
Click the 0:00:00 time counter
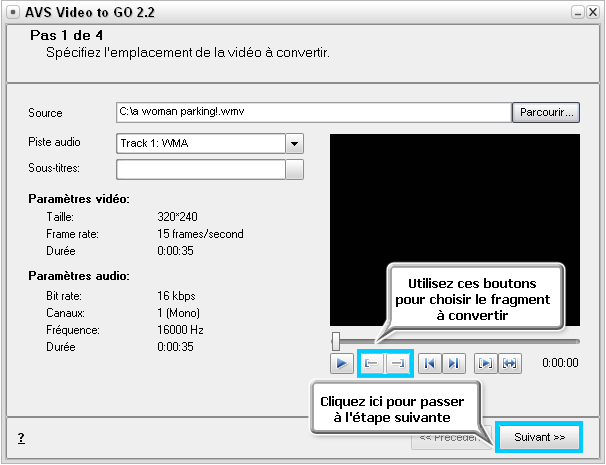click(560, 363)
